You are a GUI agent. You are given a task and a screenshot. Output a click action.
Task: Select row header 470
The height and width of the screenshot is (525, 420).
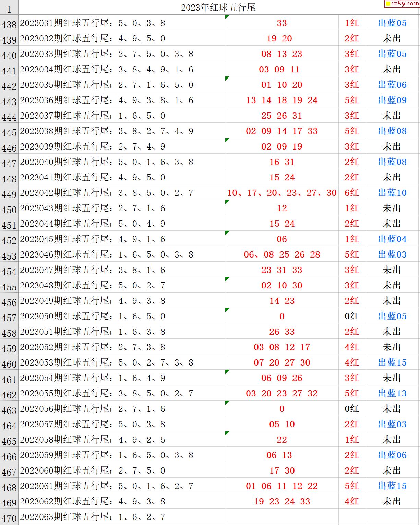(9, 517)
